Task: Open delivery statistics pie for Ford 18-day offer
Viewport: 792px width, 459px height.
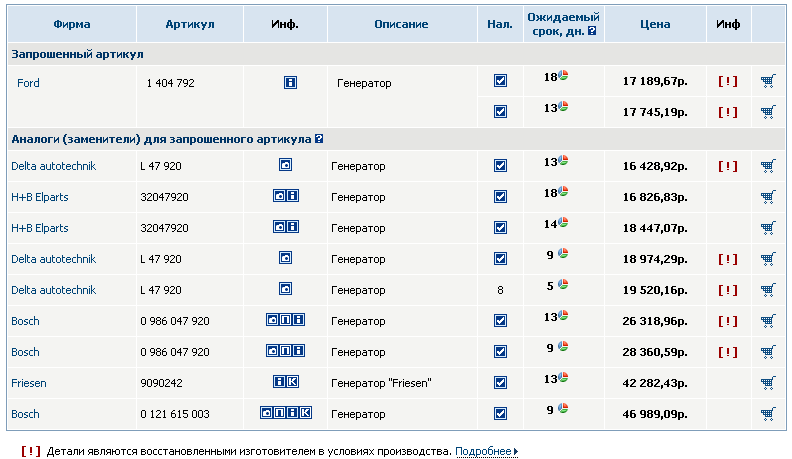Action: [x=563, y=75]
